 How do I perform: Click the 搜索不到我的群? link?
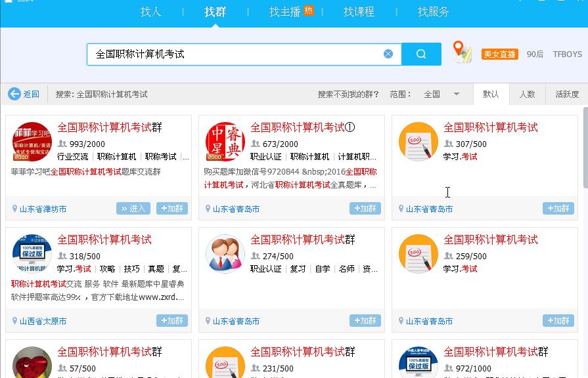tap(348, 94)
